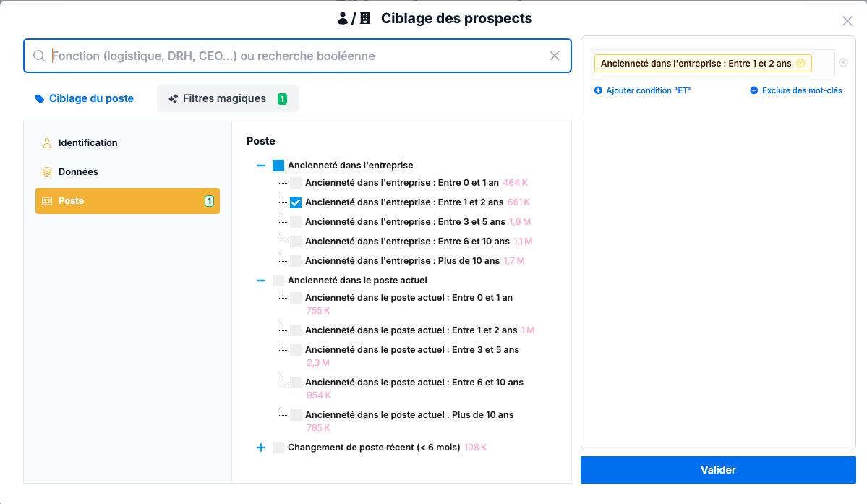
Task: Collapse the Ancienneté dans le poste actuel group
Action: tap(260, 280)
